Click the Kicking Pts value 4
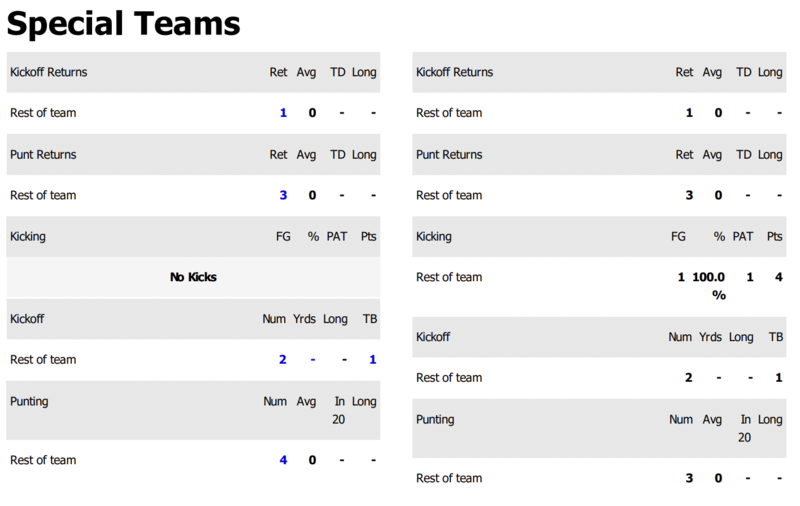 pos(778,277)
